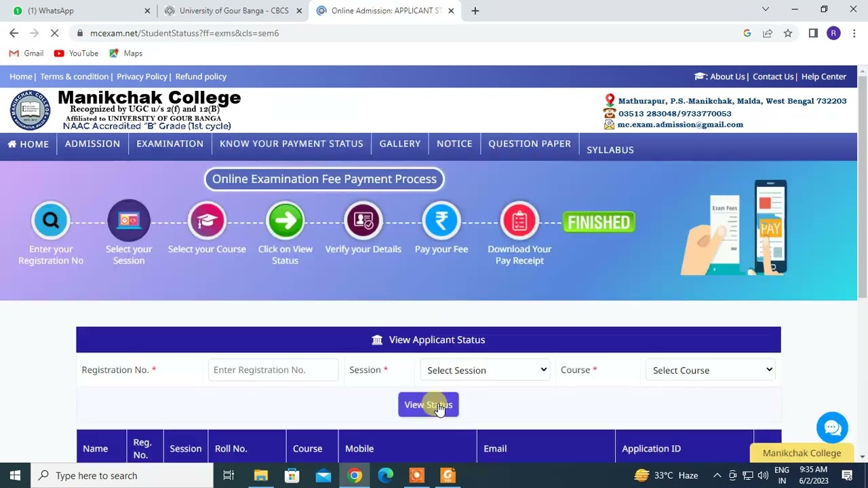Open the HOME menu item
The image size is (868, 488).
coord(28,144)
